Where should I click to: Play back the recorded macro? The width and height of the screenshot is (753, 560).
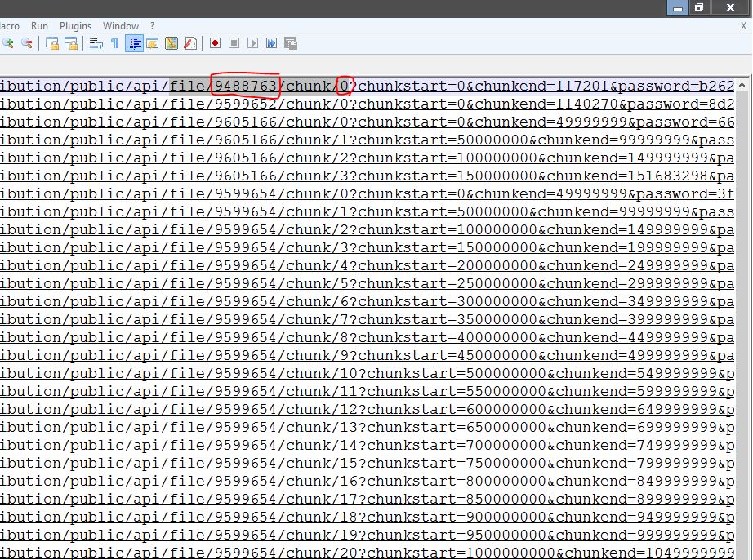252,43
